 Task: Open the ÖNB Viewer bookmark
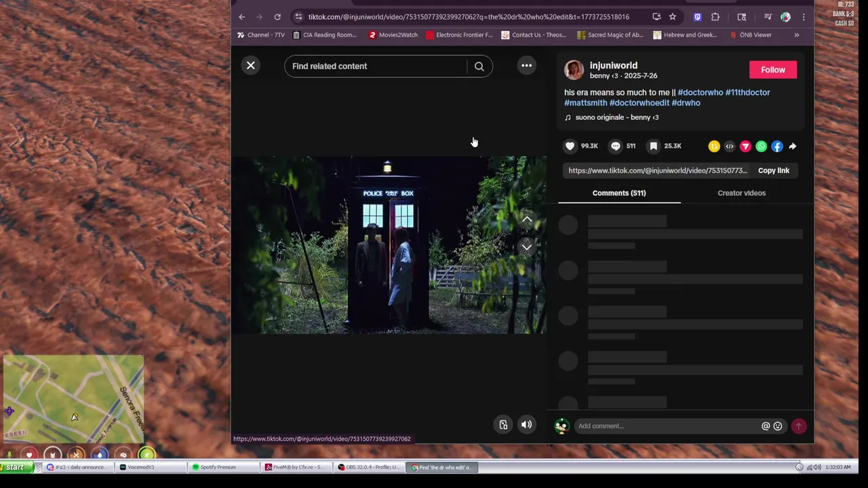tap(750, 35)
